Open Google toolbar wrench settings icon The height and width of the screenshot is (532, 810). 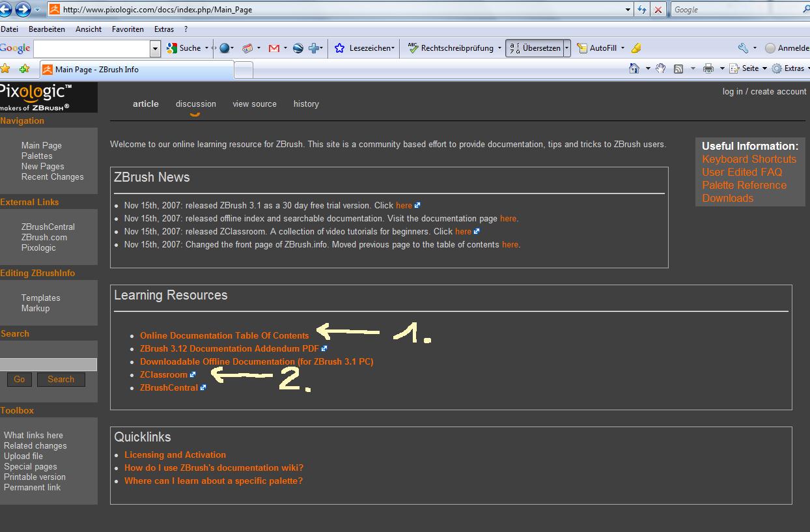(x=743, y=48)
